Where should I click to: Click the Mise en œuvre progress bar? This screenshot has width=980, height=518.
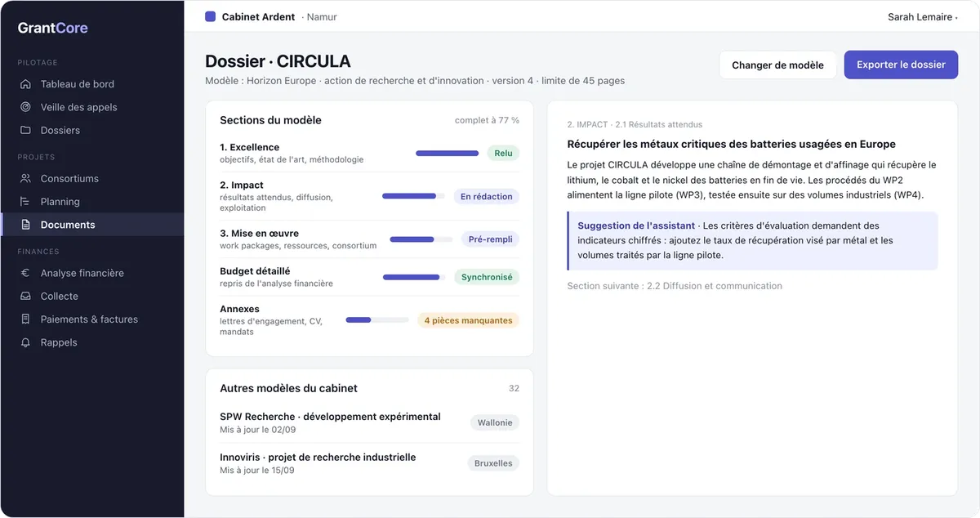[x=421, y=239]
